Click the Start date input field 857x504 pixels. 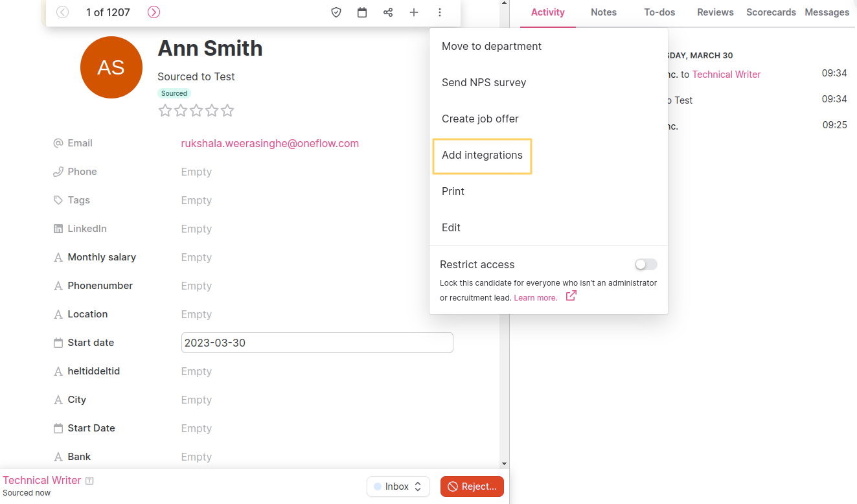pos(317,343)
